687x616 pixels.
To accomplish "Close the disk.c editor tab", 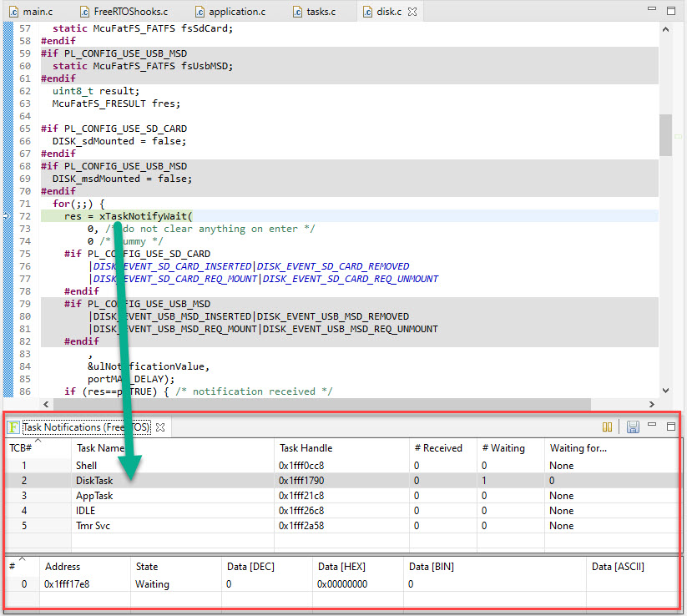I will 412,12.
